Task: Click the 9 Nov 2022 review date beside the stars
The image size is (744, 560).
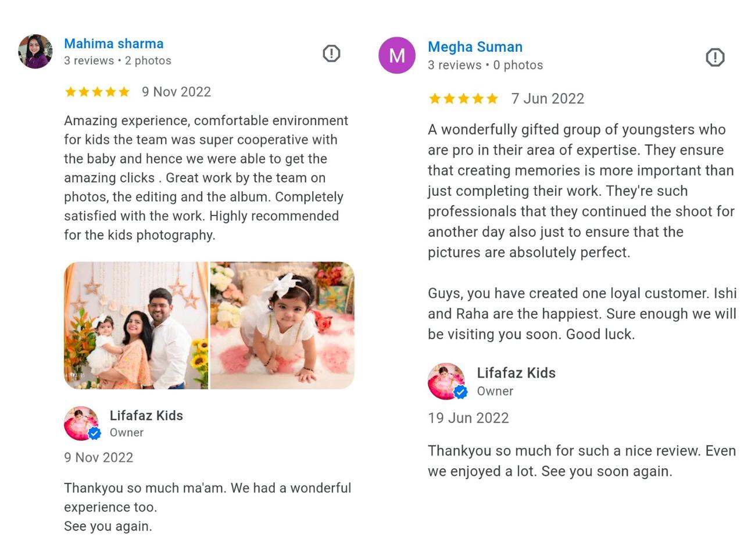Action: point(176,92)
